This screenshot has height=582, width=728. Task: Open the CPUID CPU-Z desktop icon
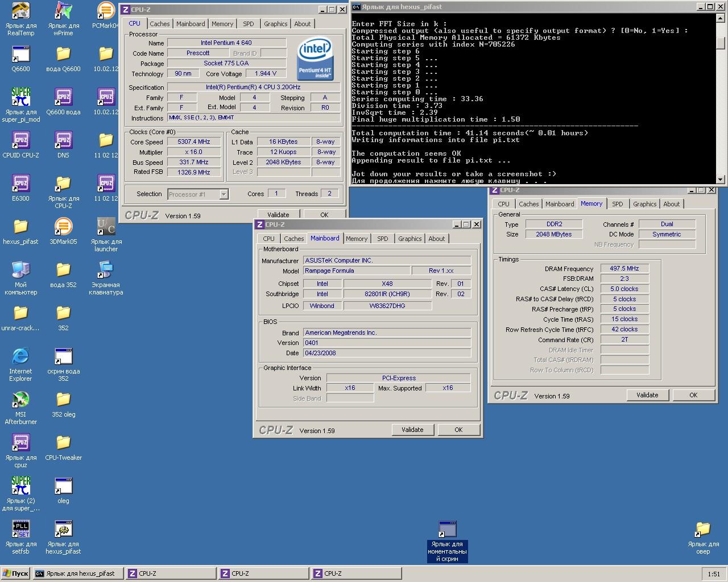point(21,140)
